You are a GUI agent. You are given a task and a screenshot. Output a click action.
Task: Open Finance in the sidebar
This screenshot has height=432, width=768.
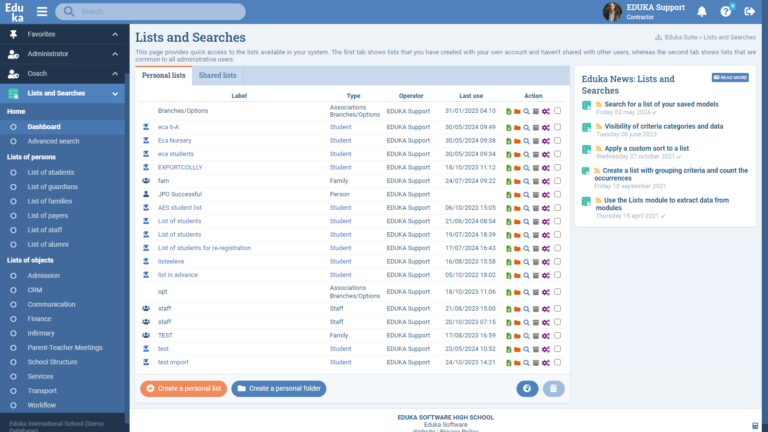point(39,319)
